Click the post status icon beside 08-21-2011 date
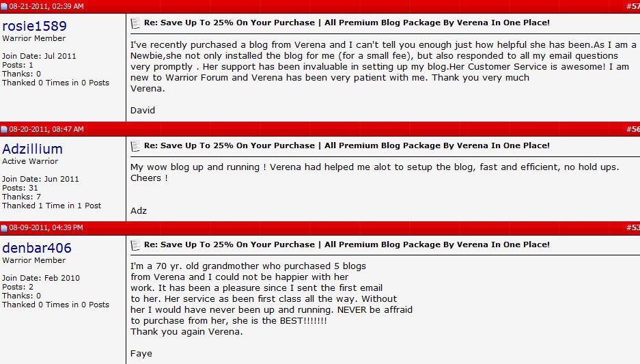The height and width of the screenshot is (364, 640). click(4, 7)
